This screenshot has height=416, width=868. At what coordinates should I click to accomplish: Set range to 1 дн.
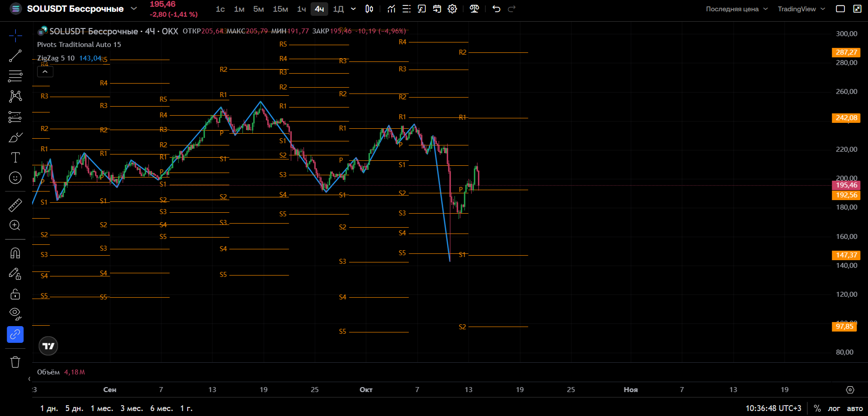49,408
